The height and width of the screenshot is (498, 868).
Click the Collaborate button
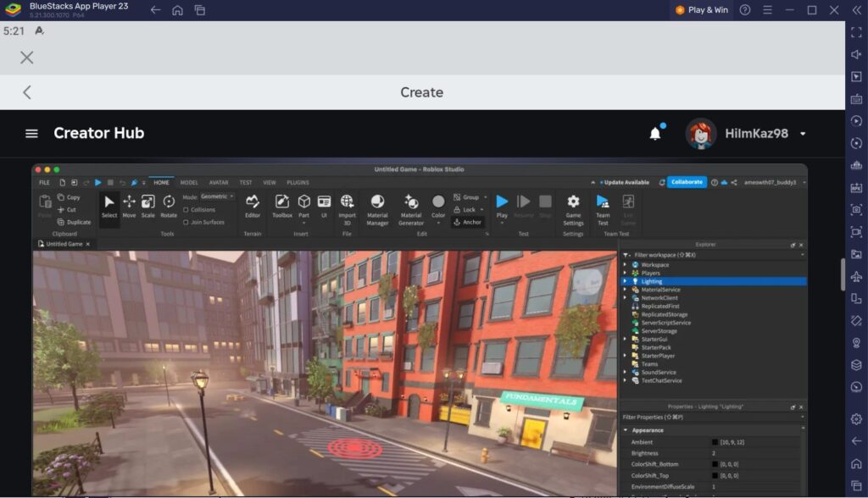click(x=687, y=182)
